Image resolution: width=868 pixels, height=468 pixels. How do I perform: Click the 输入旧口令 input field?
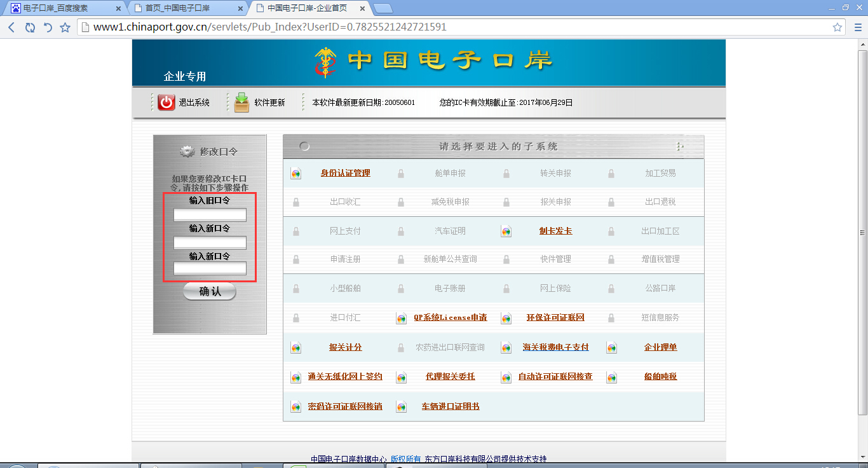click(210, 215)
